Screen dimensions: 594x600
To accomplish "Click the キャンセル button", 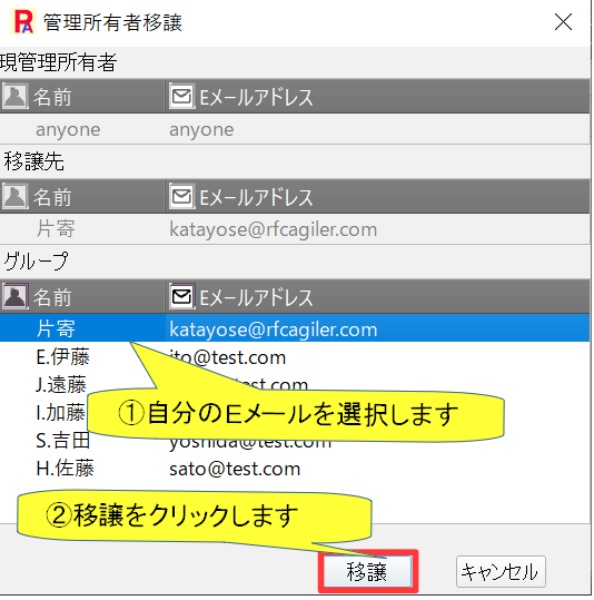I will 500,571.
